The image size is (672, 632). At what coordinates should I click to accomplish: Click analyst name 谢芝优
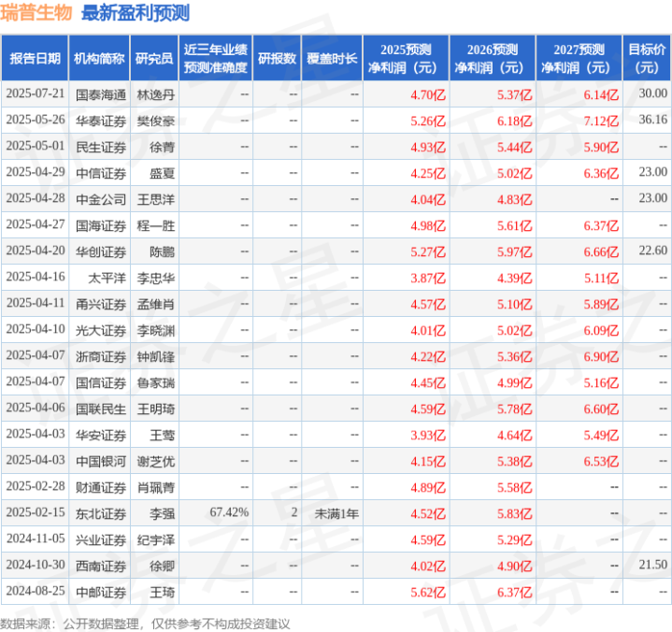click(155, 461)
